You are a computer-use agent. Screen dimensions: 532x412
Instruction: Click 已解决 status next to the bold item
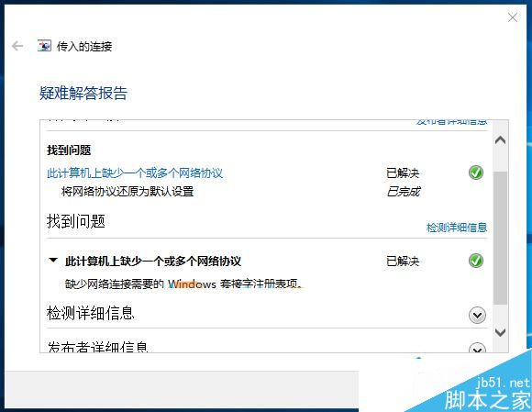tap(403, 261)
